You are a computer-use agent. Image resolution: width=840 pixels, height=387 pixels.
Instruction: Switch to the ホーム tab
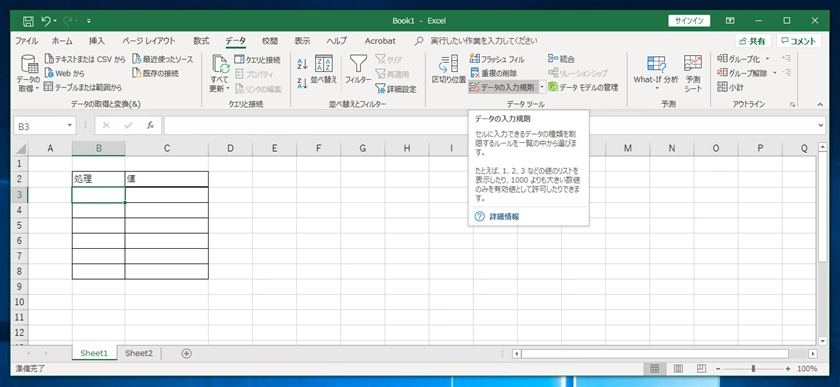click(x=62, y=41)
